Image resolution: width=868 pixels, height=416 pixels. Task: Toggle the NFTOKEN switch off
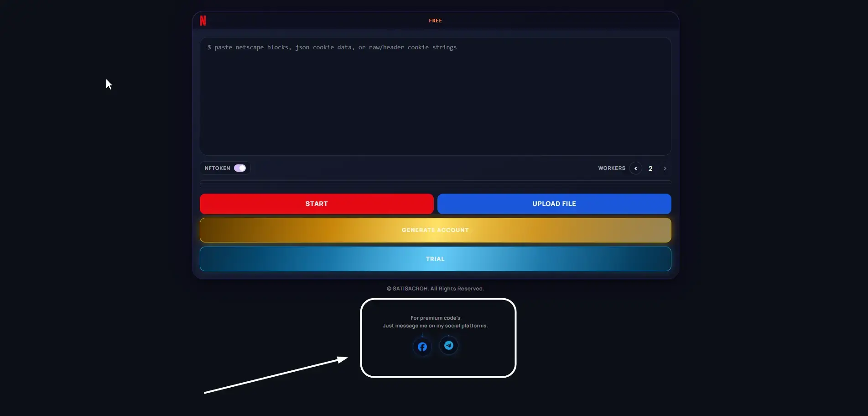pyautogui.click(x=240, y=168)
